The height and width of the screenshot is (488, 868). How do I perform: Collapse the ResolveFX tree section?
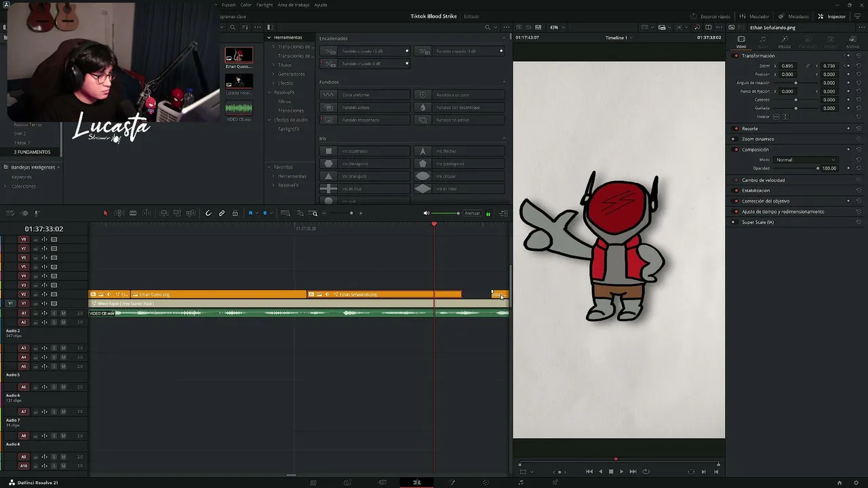pos(269,92)
